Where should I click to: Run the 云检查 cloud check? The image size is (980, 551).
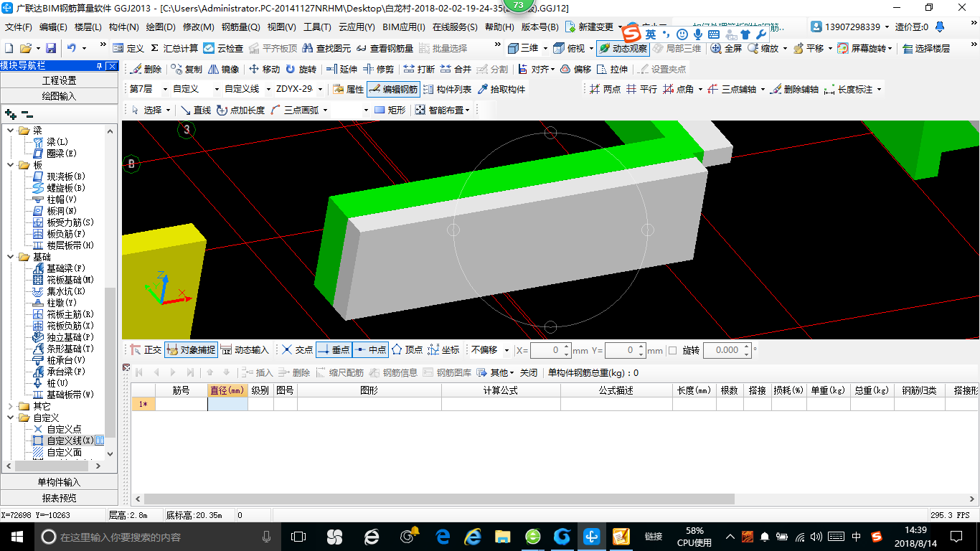223,48
